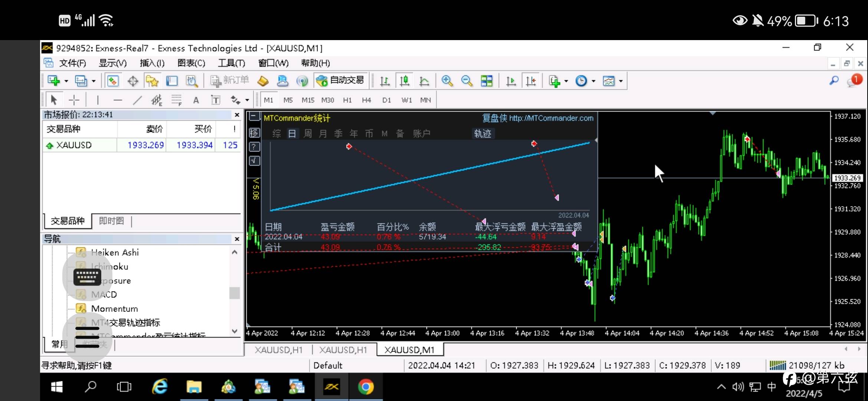Expand the periodicity clock dropdown arrow

point(594,81)
